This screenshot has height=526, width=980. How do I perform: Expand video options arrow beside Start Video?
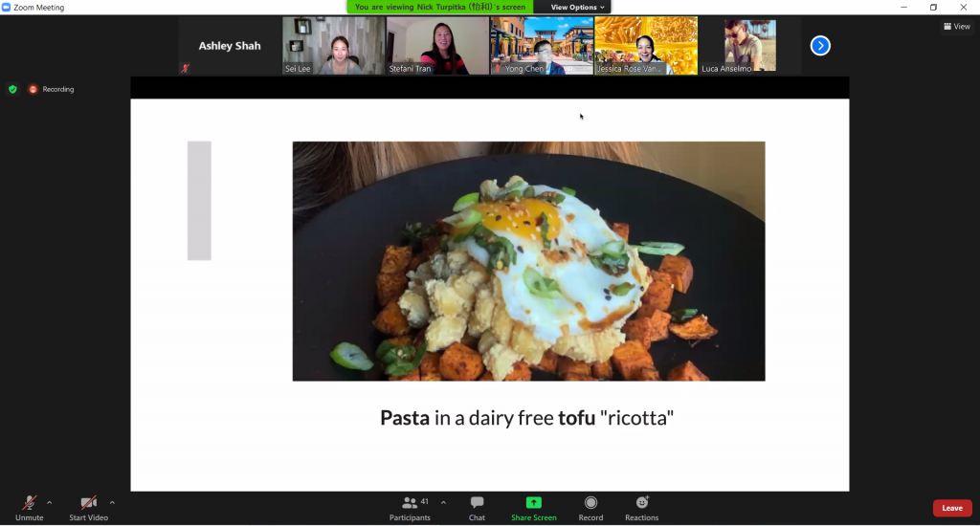coord(112,502)
